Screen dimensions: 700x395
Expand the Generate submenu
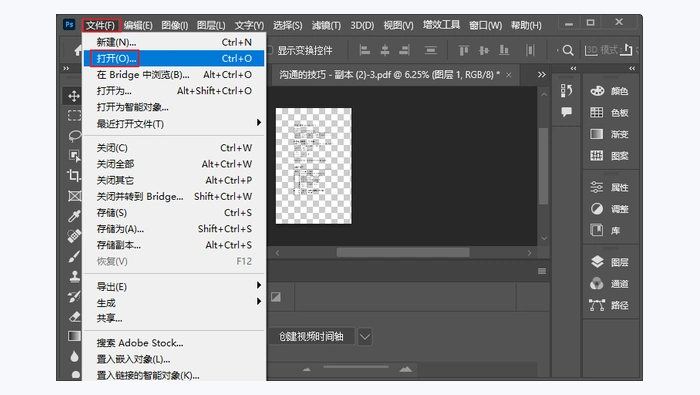pyautogui.click(x=259, y=301)
